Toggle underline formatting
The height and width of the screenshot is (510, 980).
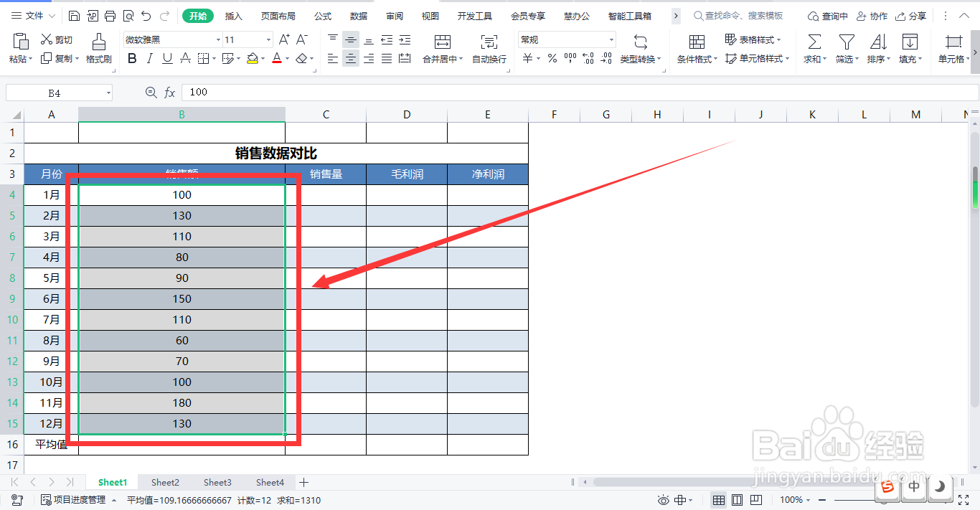pos(166,58)
